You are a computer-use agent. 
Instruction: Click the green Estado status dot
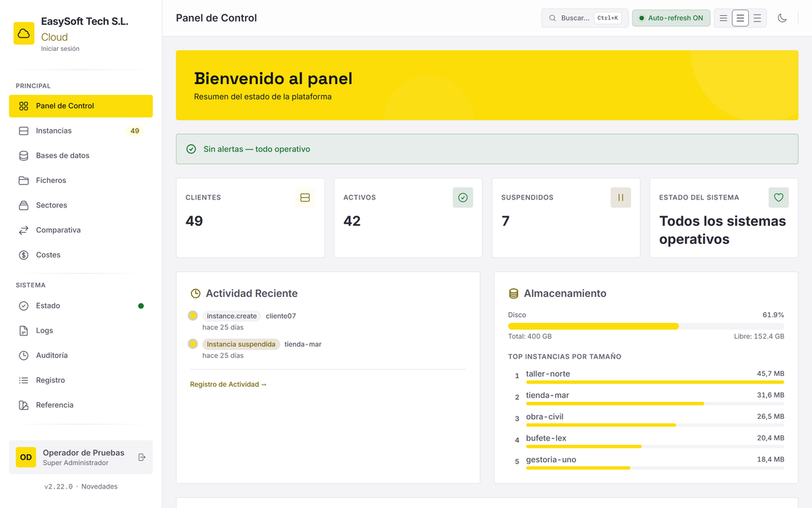(x=141, y=306)
